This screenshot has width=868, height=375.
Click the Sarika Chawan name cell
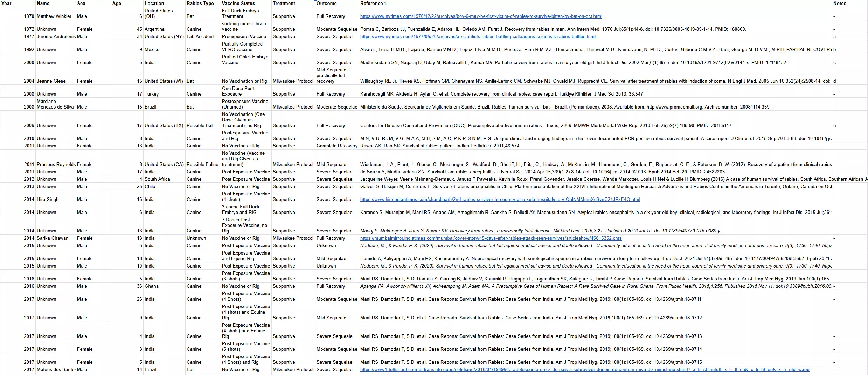[x=55, y=238]
